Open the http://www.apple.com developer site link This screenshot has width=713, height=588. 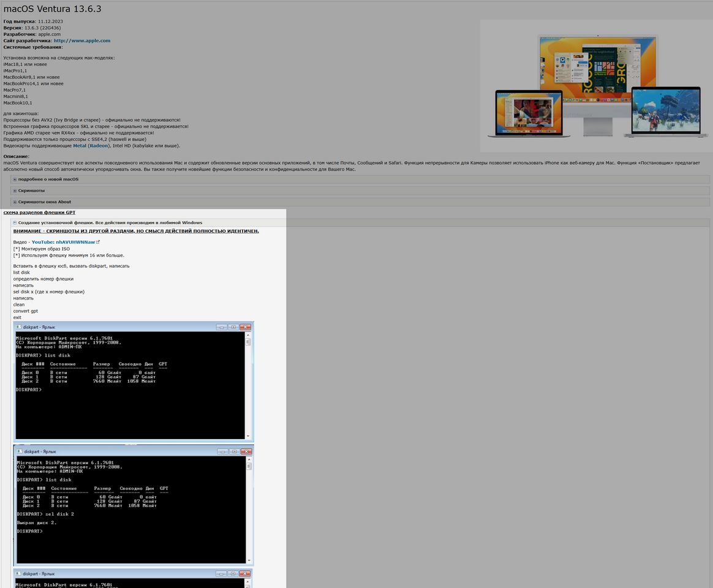(x=81, y=40)
